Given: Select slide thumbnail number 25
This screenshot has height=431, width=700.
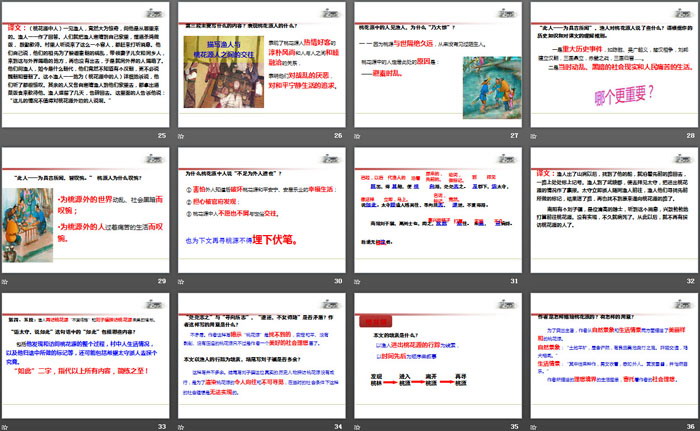Looking at the screenshot, I should coord(87,62).
